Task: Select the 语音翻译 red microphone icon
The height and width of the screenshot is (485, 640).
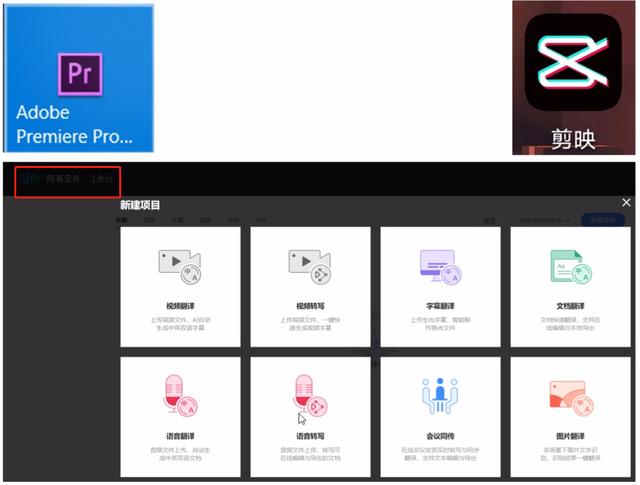Action: (x=180, y=394)
